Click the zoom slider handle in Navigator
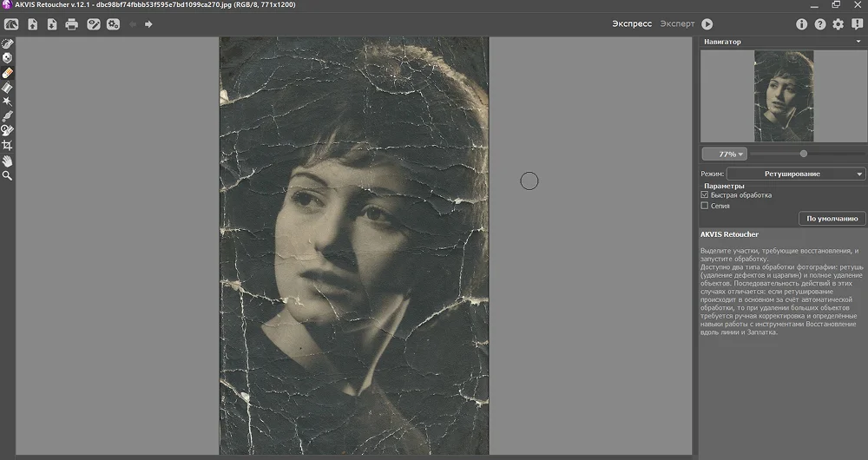868x460 pixels. (x=804, y=154)
